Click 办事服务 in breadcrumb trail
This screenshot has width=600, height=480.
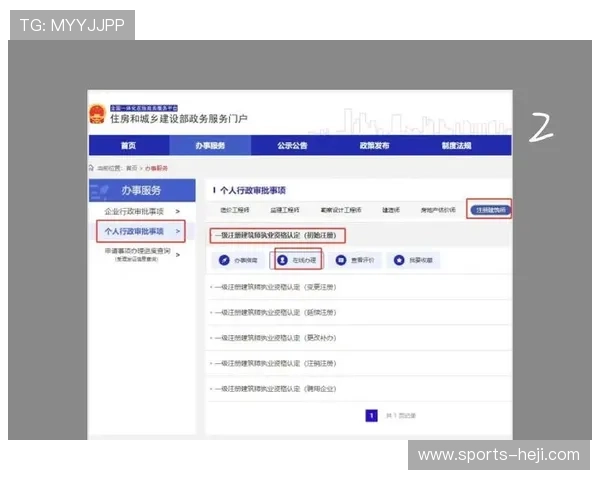point(156,168)
